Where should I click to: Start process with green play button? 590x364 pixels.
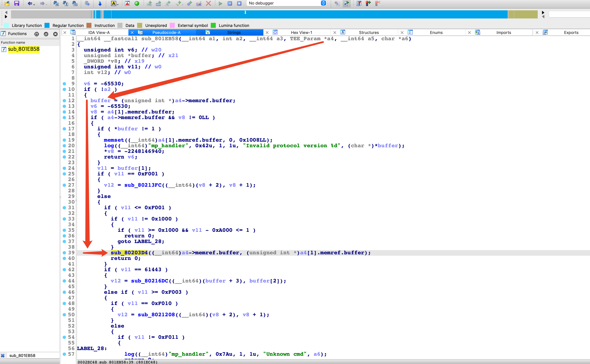point(220,3)
